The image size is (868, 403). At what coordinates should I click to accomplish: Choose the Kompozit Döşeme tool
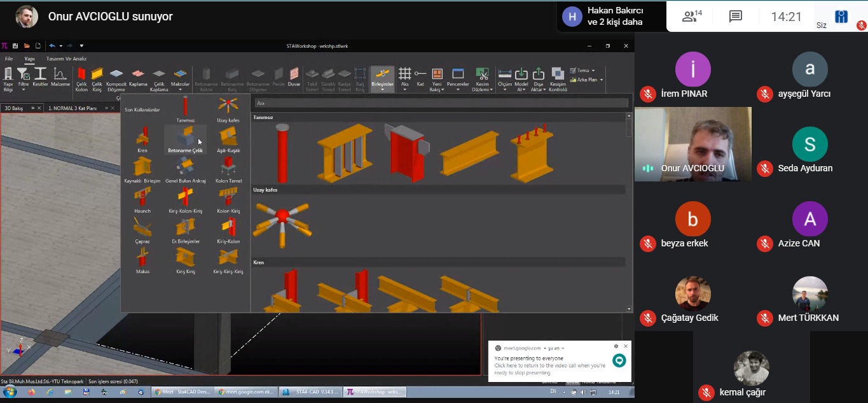[116, 79]
